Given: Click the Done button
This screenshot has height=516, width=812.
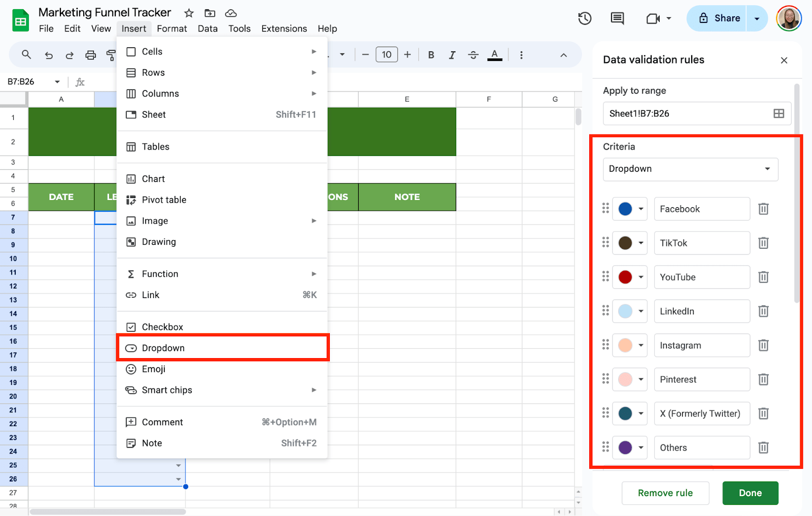Looking at the screenshot, I should pos(750,493).
